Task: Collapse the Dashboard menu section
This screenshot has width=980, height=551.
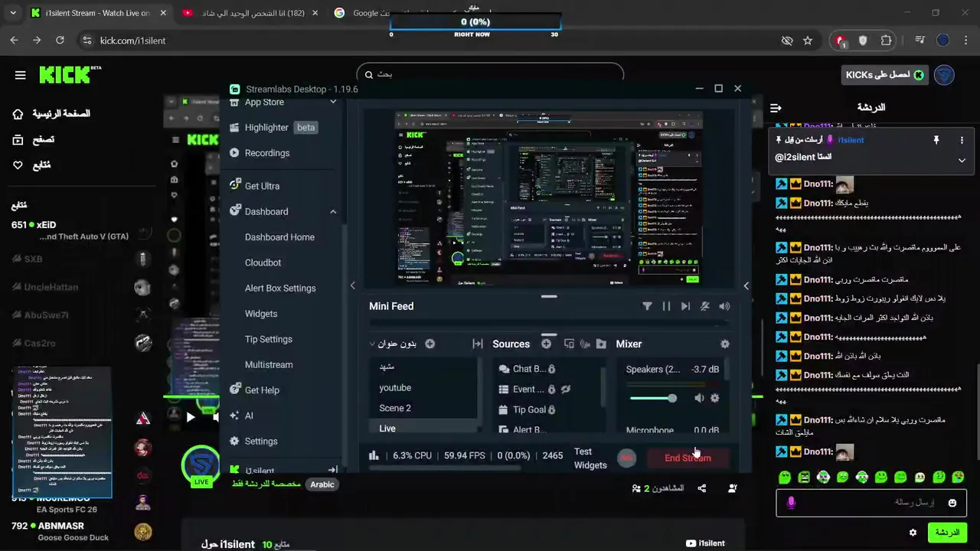Action: coord(333,212)
